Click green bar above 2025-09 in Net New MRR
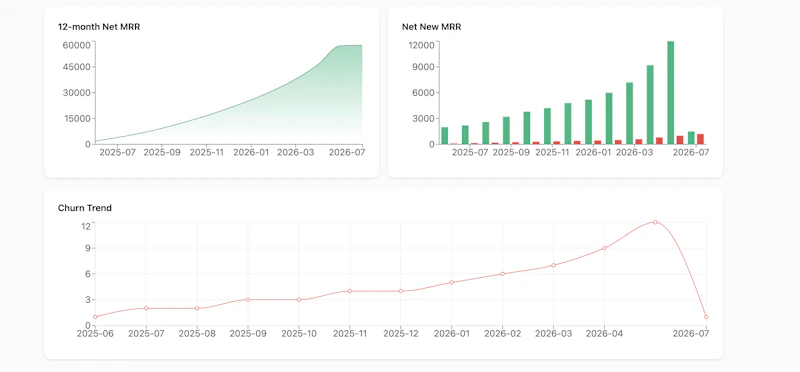This screenshot has width=800, height=372. click(506, 131)
